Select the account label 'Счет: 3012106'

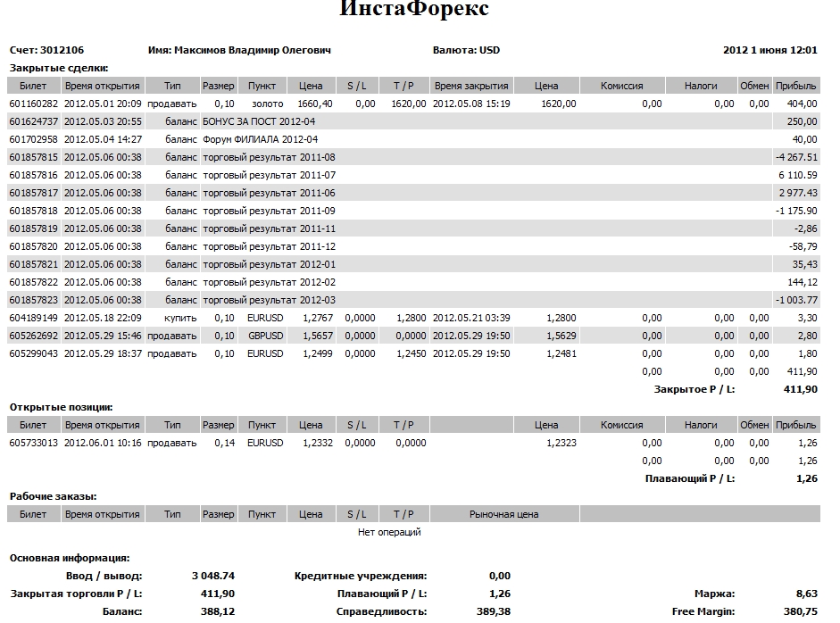coord(46,50)
